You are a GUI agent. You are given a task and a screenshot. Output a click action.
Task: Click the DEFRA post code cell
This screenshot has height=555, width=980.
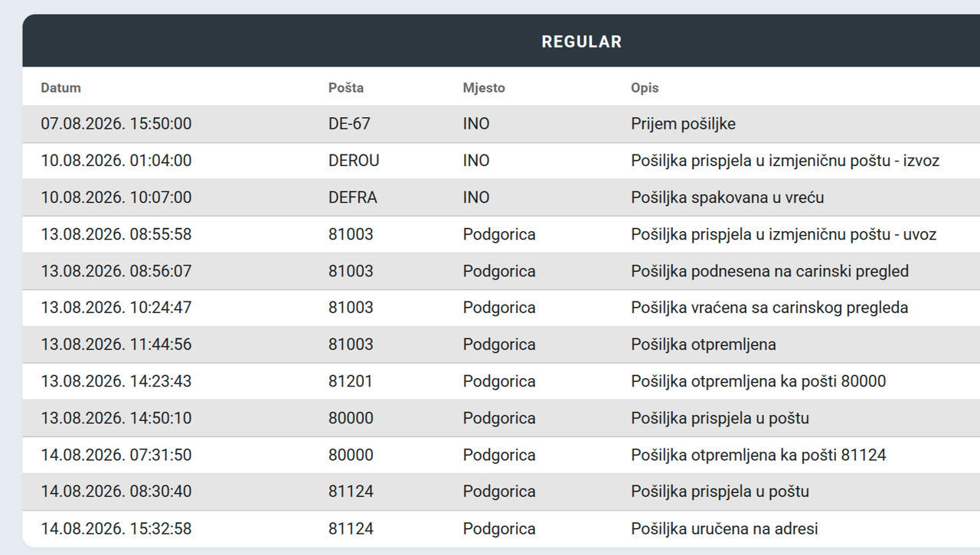click(353, 198)
